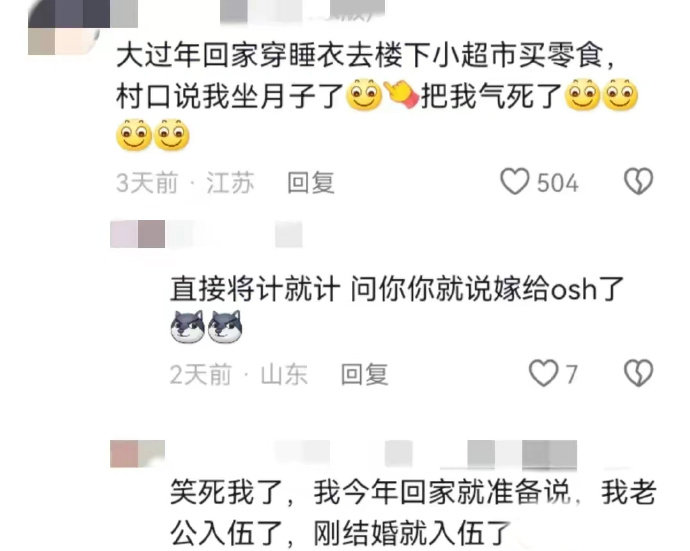
Task: Click the two smiley emojis on third line
Action: 153,135
